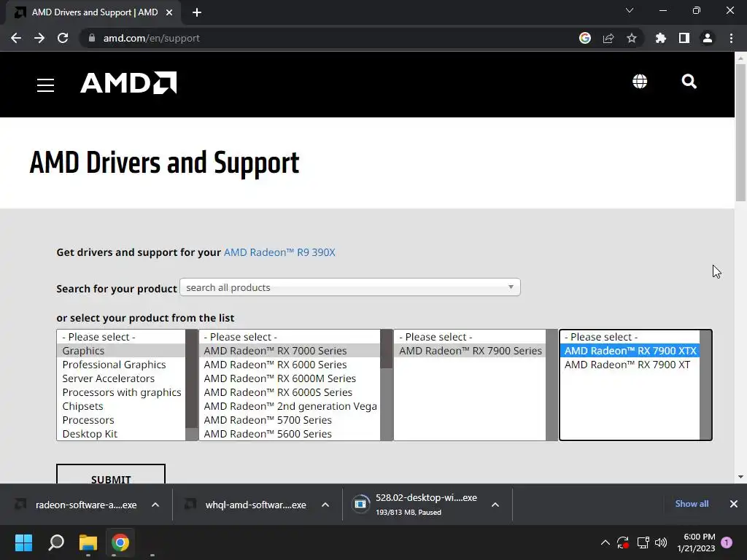Open the Chrome extensions puzzle icon
747x560 pixels.
tap(660, 38)
